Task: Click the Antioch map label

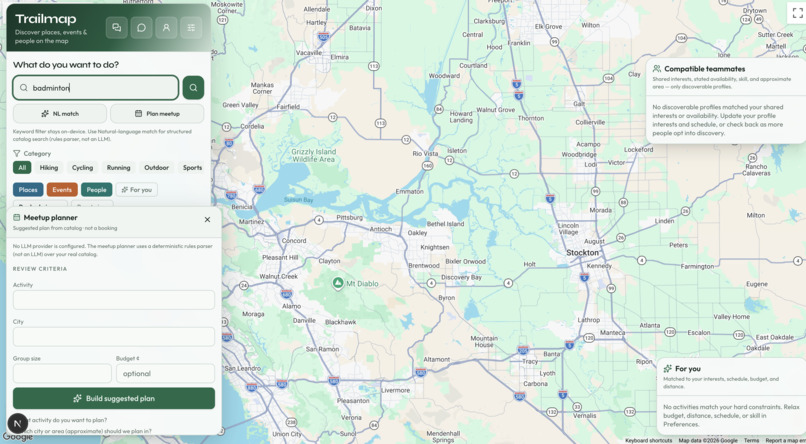Action: pos(381,229)
